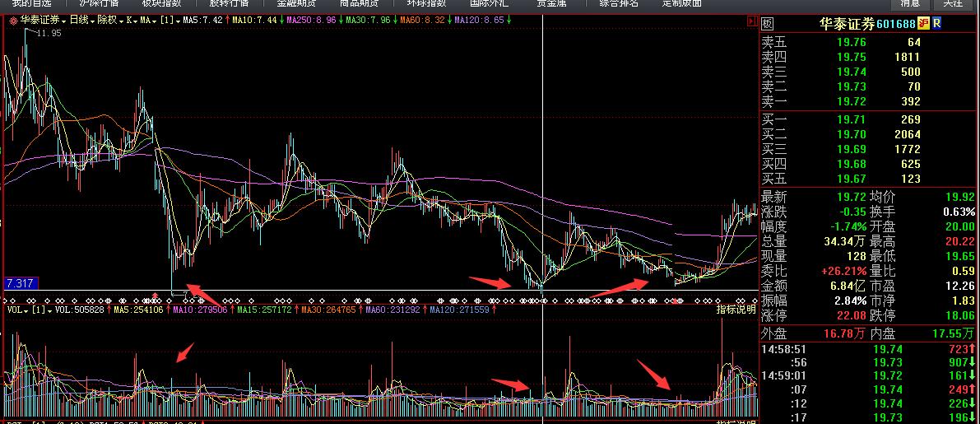Screen dimensions: 980x424
Task: Click the MA30:7.96 value label
Action: pyautogui.click(x=368, y=20)
